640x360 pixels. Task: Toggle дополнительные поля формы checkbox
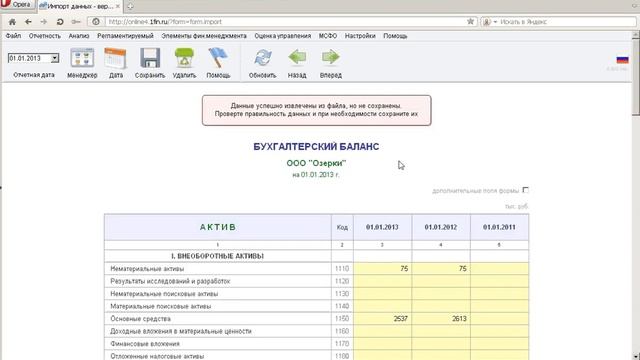(525, 190)
